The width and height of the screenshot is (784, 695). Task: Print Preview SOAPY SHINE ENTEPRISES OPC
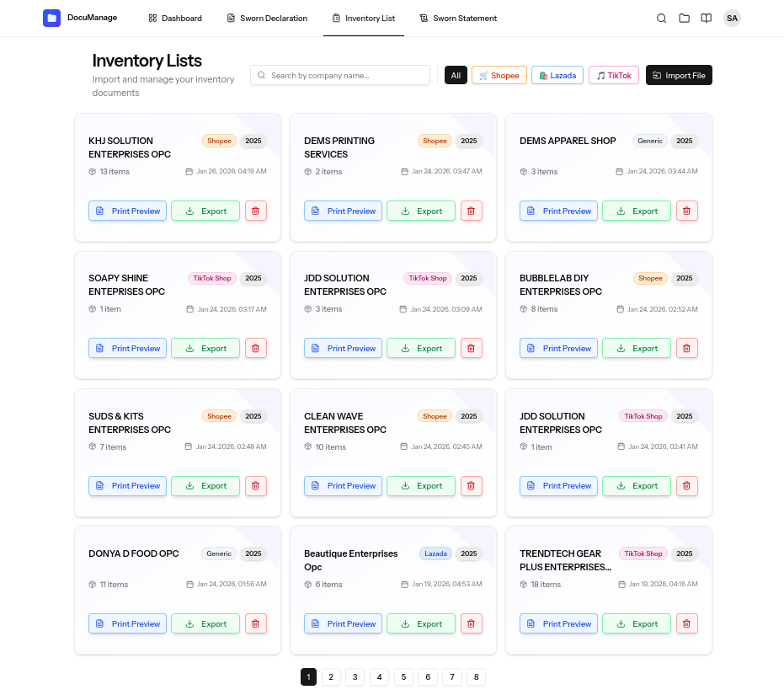[127, 348]
